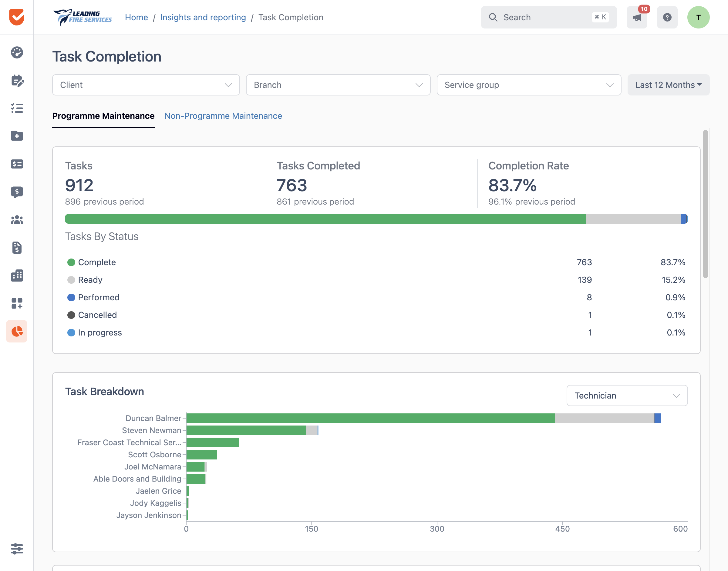Switch to Programme Maintenance tab

[103, 116]
